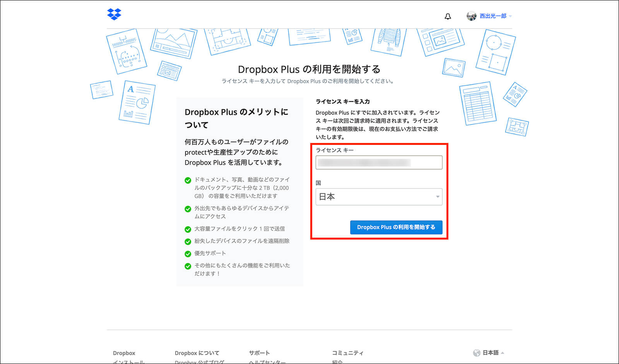Click the Dropbox logo icon
The height and width of the screenshot is (364, 619).
click(114, 14)
